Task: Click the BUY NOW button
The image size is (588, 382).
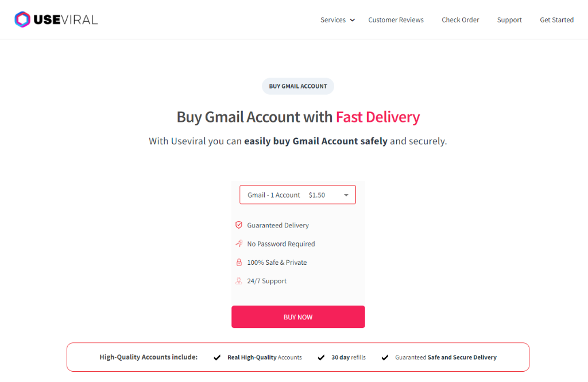Action: click(298, 317)
